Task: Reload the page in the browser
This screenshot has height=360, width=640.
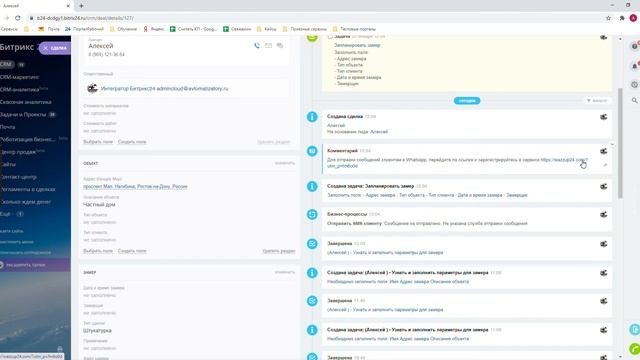Action: 18,18
